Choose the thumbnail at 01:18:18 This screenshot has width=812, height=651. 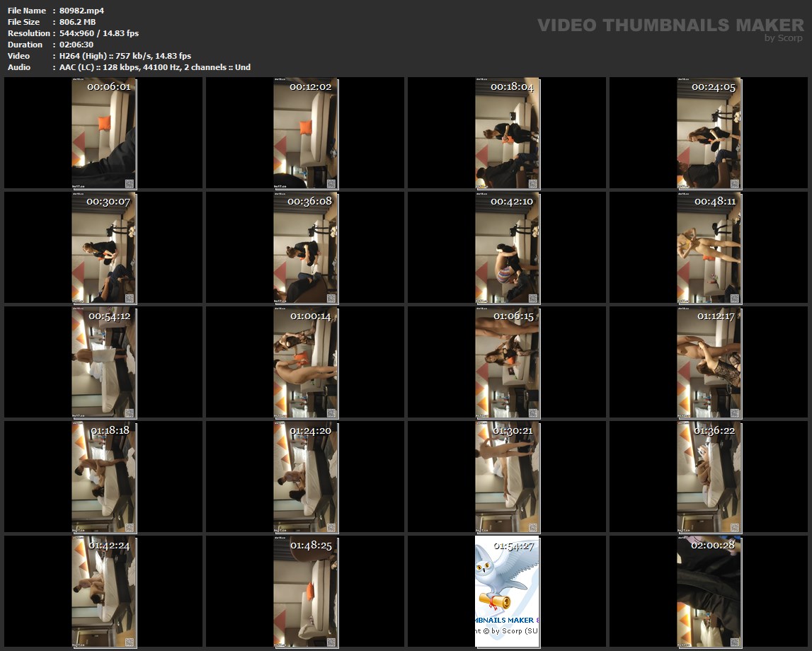pyautogui.click(x=103, y=477)
